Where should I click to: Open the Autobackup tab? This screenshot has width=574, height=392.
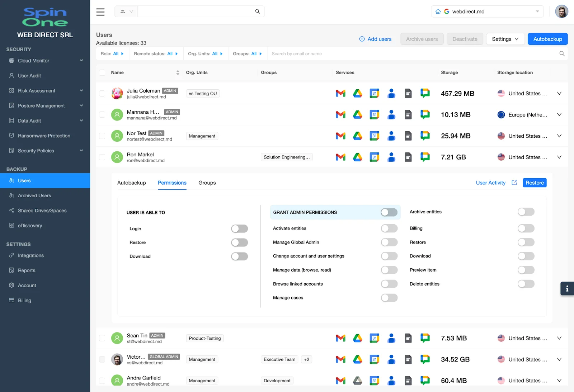(131, 183)
